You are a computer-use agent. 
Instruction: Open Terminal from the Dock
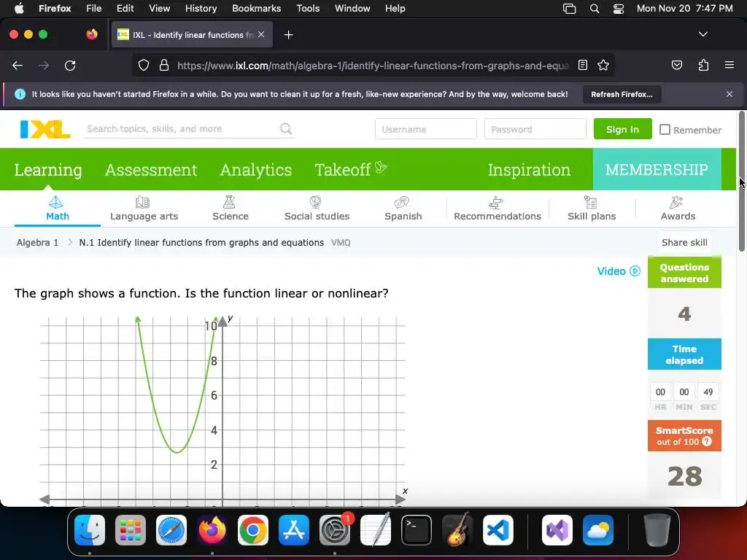tap(417, 530)
